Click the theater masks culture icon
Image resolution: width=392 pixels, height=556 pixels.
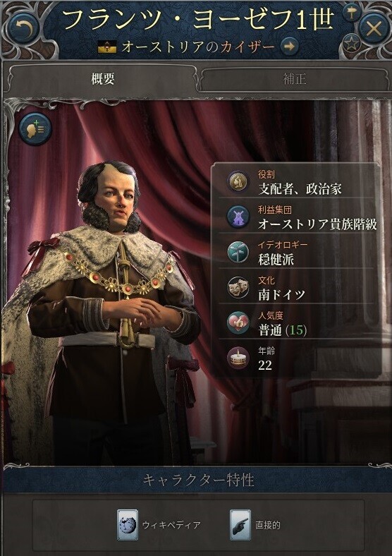238,288
